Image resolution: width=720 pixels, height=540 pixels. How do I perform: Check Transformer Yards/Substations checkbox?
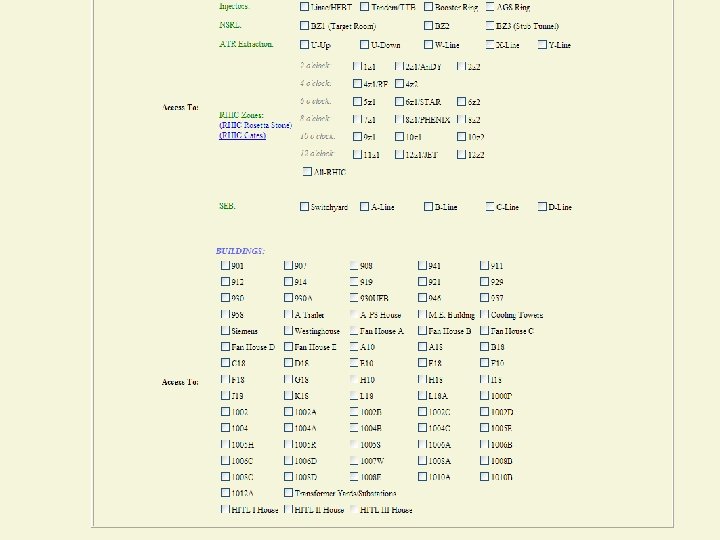288,492
